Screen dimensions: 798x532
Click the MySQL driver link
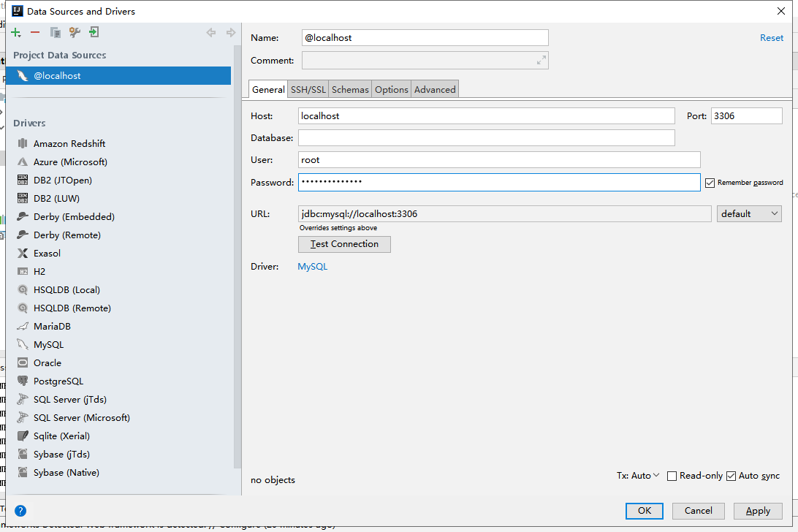312,266
